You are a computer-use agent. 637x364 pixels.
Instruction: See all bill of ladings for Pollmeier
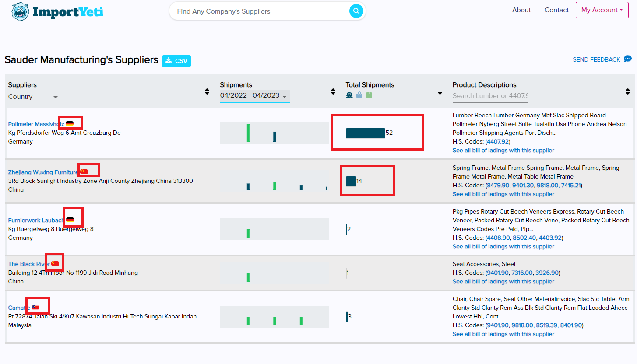pos(503,150)
